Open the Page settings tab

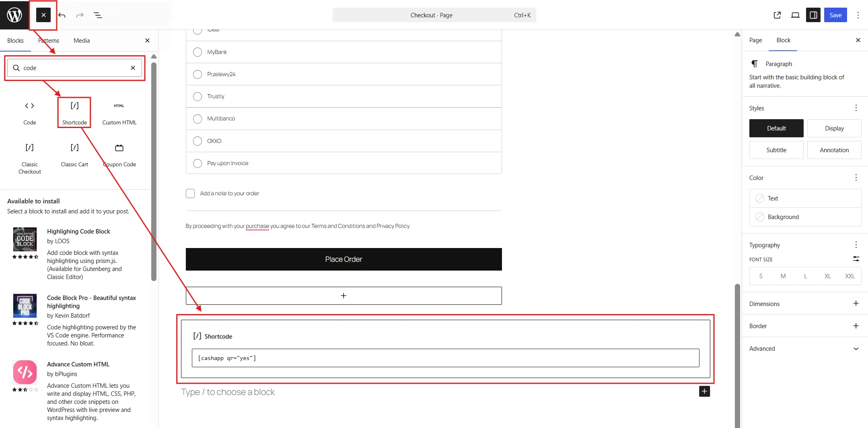coord(755,40)
